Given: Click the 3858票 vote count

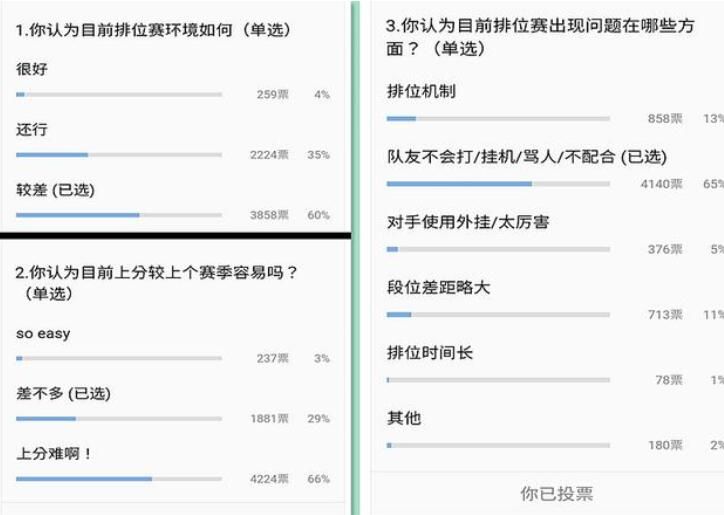Looking at the screenshot, I should click(x=269, y=215).
